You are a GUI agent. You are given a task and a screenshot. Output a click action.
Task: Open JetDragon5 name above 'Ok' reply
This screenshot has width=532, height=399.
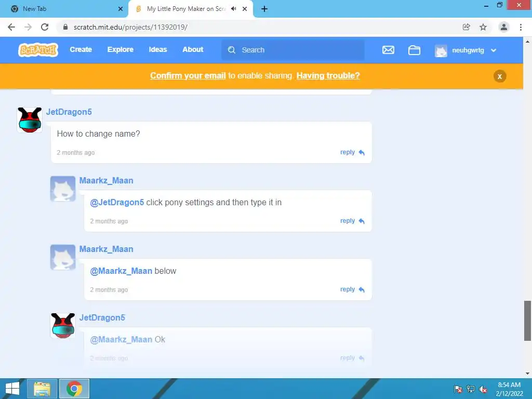(102, 317)
